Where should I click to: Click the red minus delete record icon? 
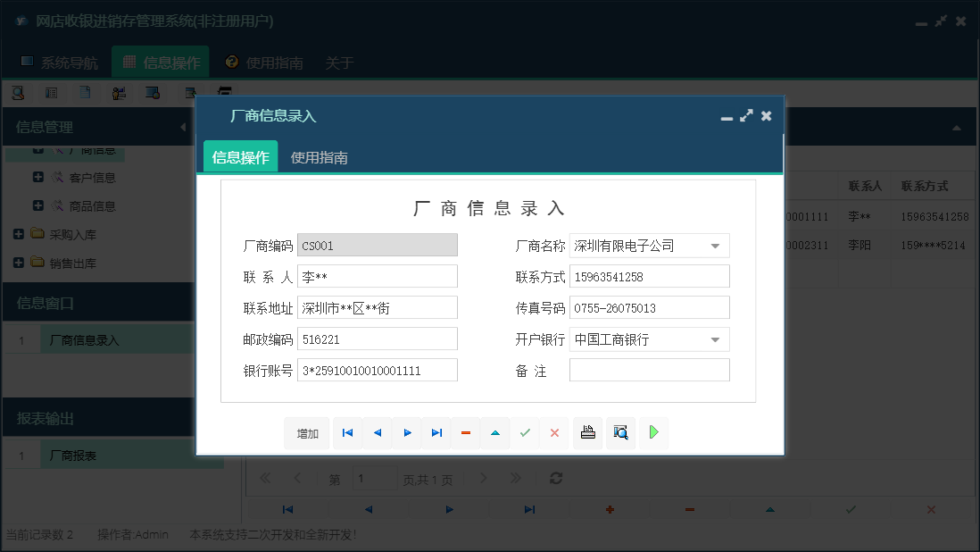[465, 432]
